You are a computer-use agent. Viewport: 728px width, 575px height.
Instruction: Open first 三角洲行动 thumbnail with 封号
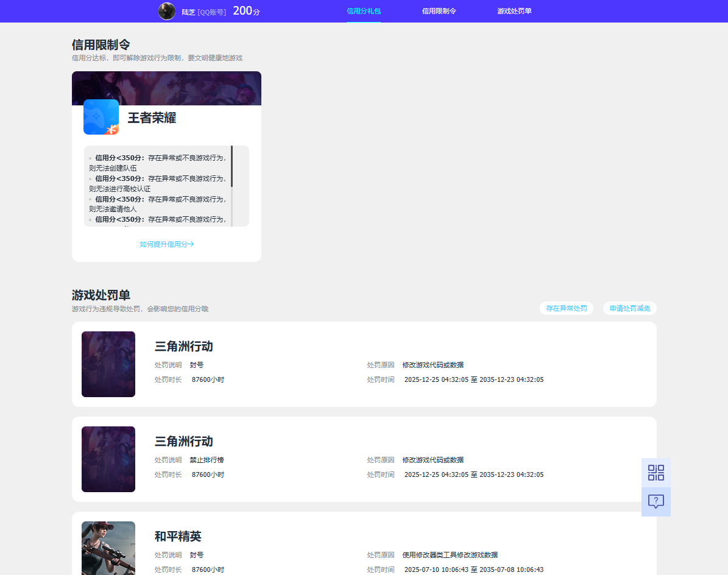pyautogui.click(x=108, y=364)
